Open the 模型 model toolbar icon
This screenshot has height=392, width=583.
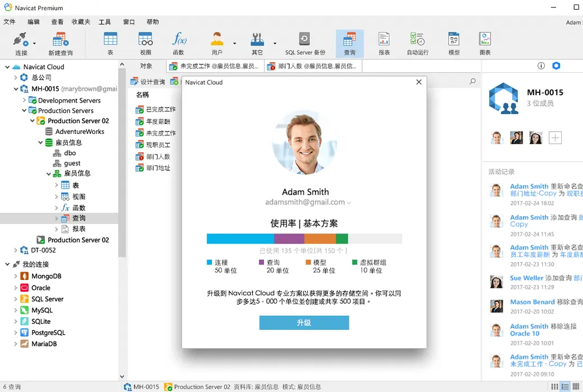[454, 44]
